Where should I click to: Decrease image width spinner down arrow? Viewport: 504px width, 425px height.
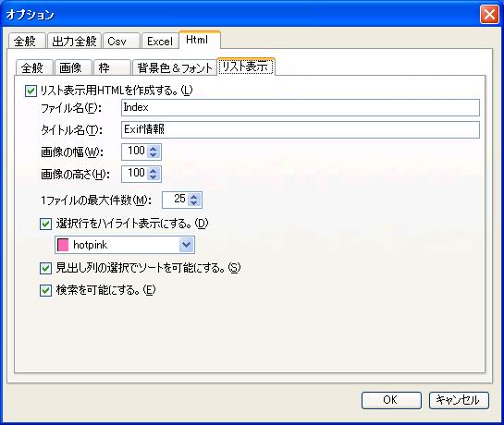point(154,155)
